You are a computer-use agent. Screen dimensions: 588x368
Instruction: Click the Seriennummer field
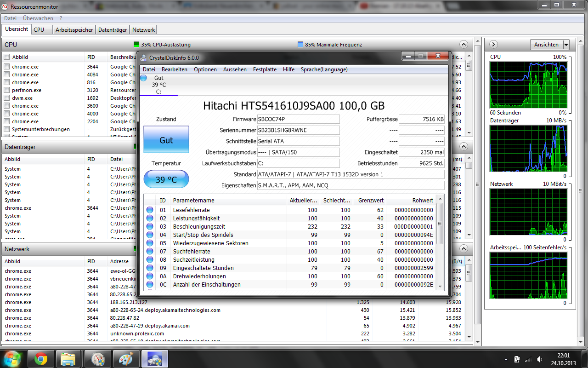298,130
